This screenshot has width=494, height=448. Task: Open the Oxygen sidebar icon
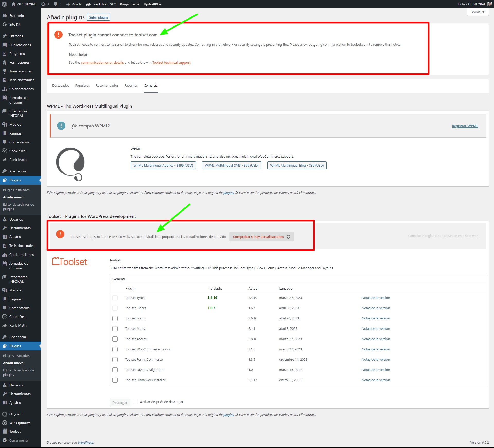click(5, 414)
